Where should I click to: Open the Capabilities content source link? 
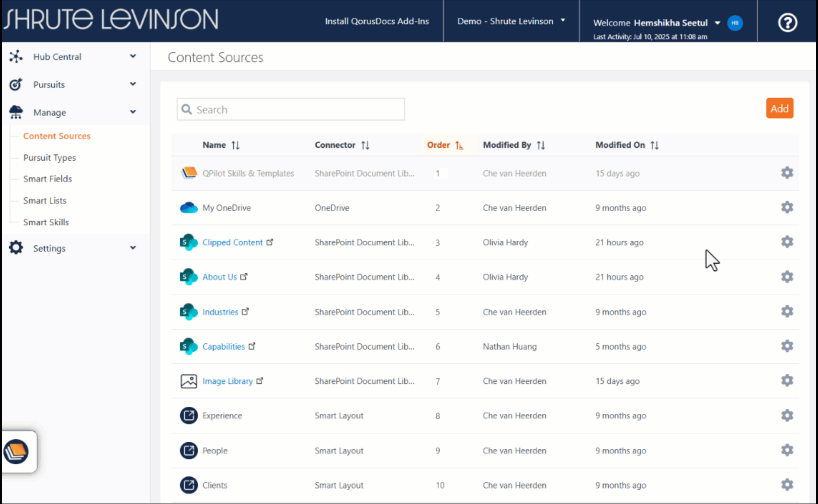[223, 347]
